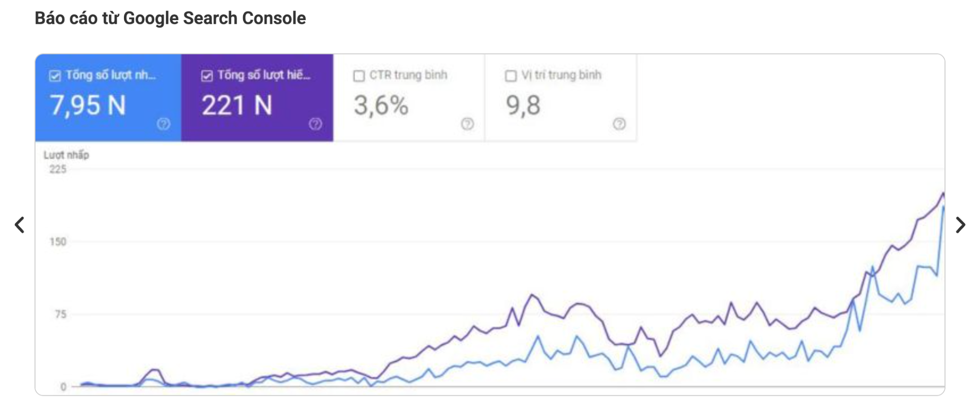The width and height of the screenshot is (980, 405).
Task: Uncheck the Tổng số lượt hiển thị checkbox
Action: point(207,76)
